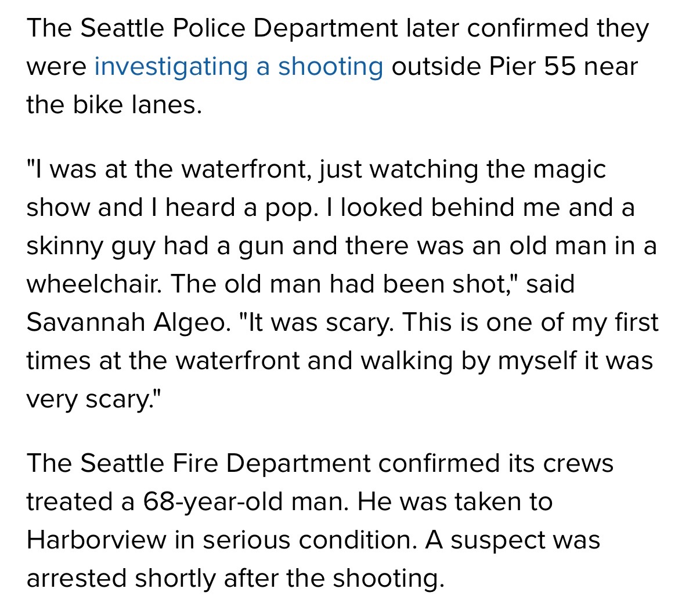Image resolution: width=700 pixels, height=603 pixels.
Task: Click the phrase "the bike lanes"
Action: pos(113,104)
